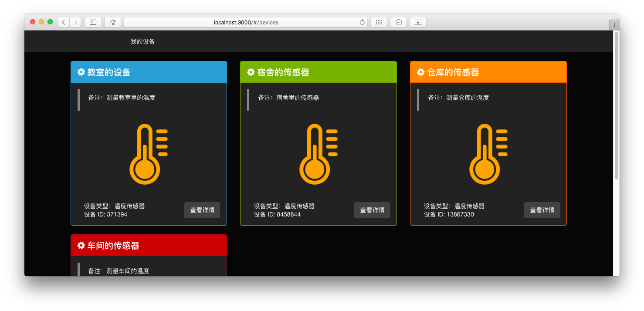Click note text 备注：测量仓库的温度
Image resolution: width=644 pixels, height=311 pixels.
(x=458, y=98)
